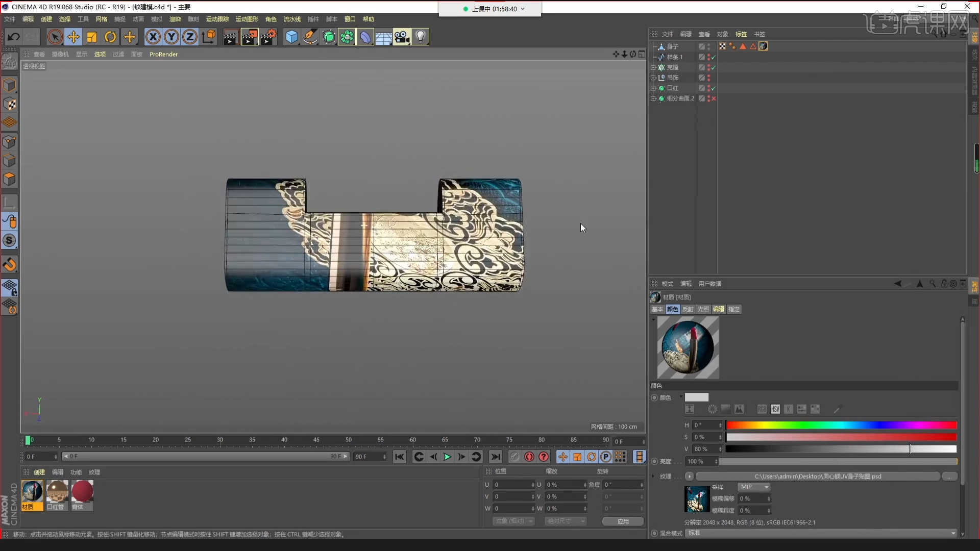Toggle visibility dots for 吊饰 object
980x551 pixels.
pos(708,78)
